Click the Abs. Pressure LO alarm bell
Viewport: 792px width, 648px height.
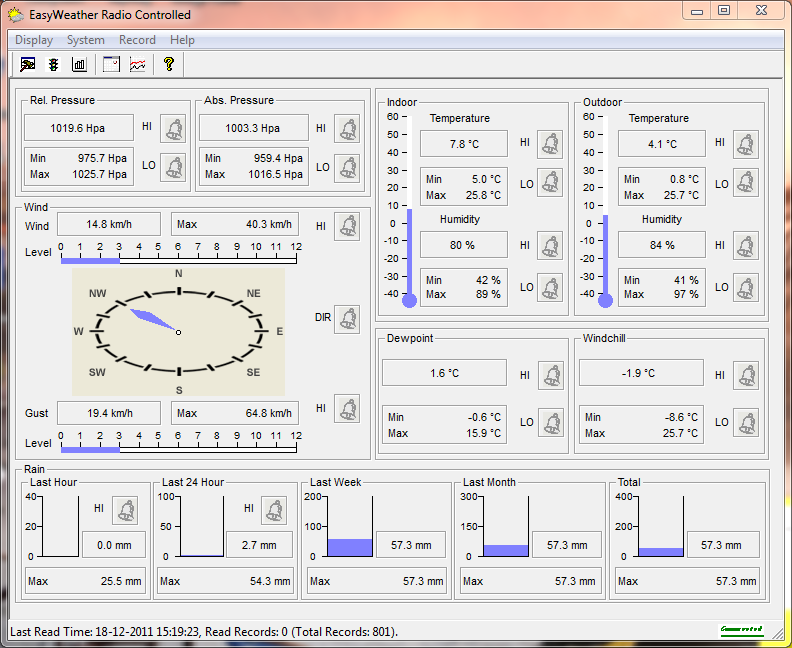click(348, 168)
